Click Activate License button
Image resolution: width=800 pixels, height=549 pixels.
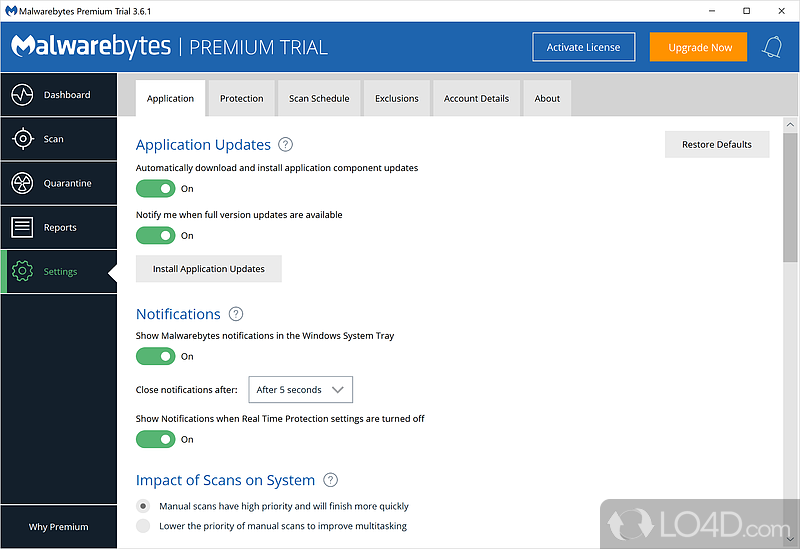[x=584, y=47]
